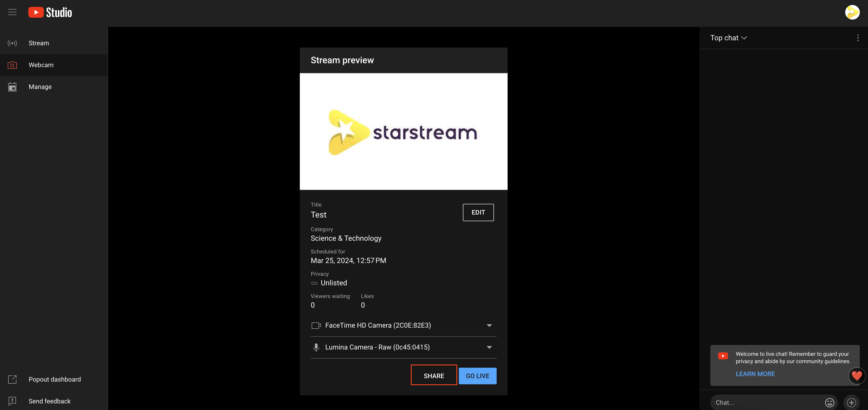Click the Send feedback icon

point(12,401)
